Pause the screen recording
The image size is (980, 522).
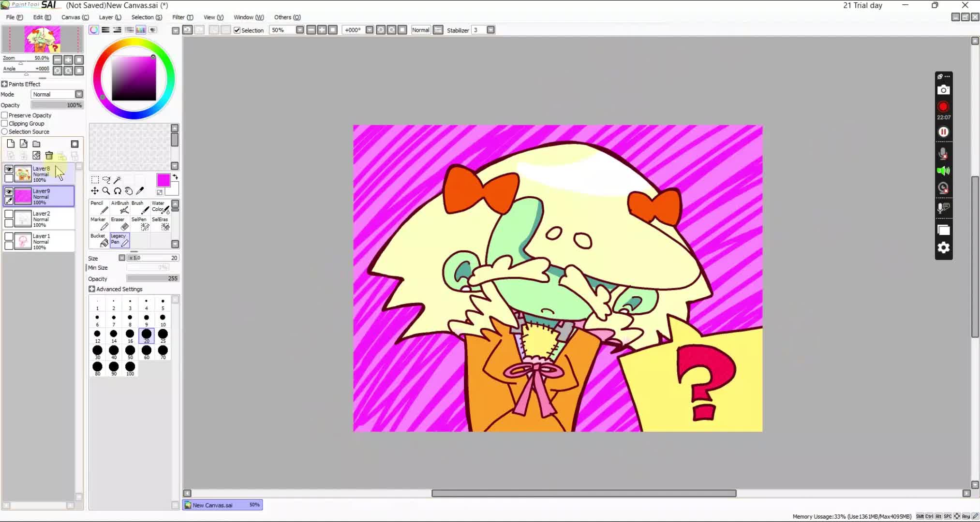coord(943,132)
